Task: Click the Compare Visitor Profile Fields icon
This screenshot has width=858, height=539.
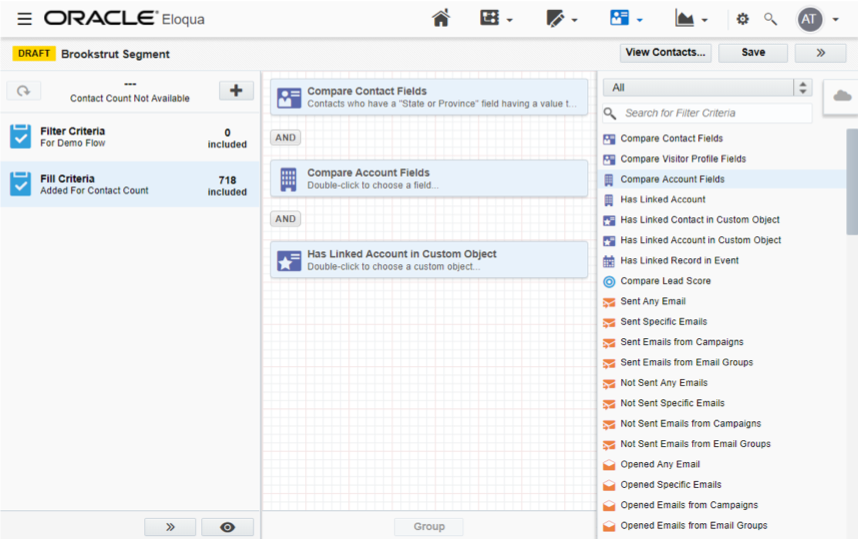Action: 609,160
